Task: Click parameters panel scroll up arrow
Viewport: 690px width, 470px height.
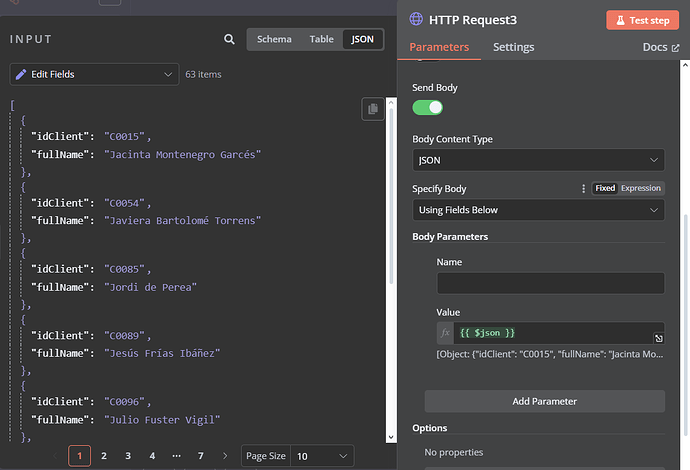Action: (685, 65)
